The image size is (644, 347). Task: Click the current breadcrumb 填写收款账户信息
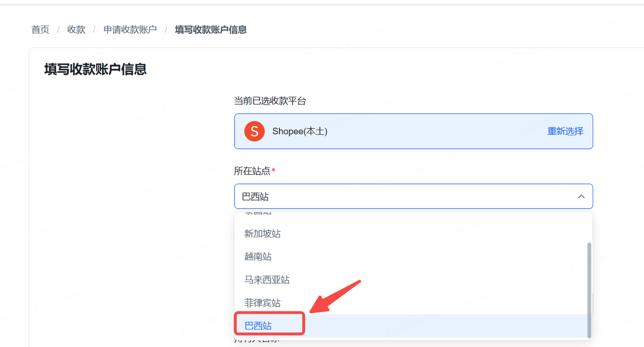pyautogui.click(x=211, y=30)
